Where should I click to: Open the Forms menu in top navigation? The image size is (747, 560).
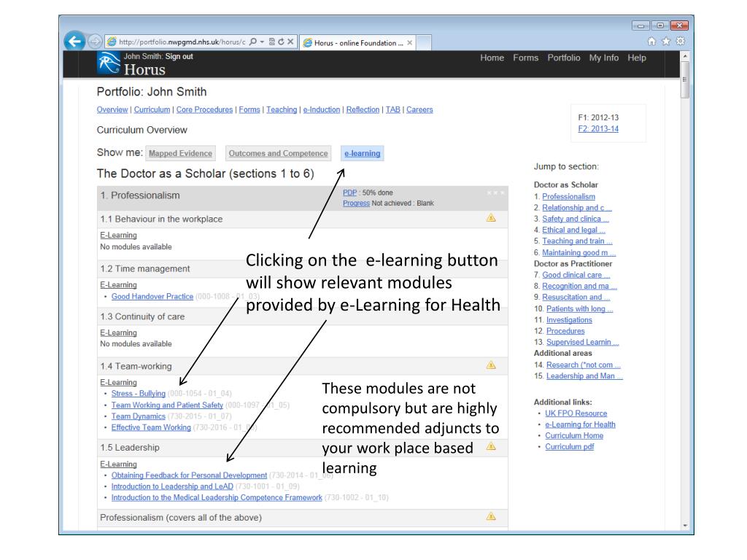click(525, 58)
